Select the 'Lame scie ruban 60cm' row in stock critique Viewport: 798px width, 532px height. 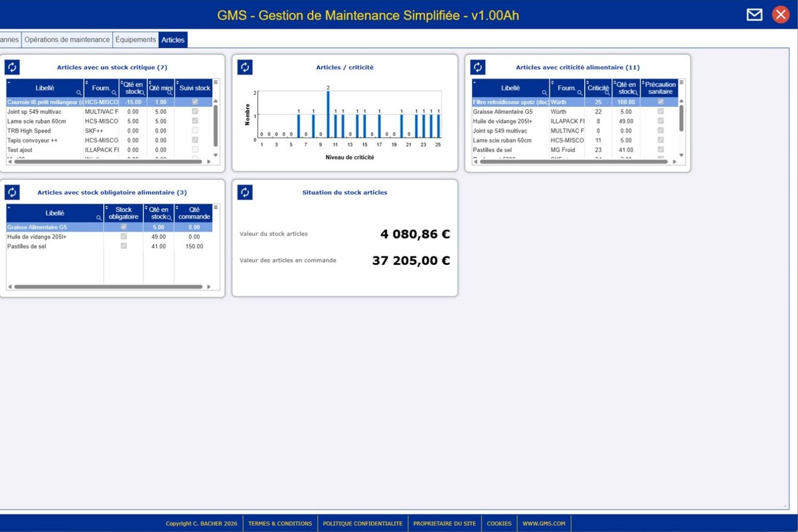click(37, 121)
